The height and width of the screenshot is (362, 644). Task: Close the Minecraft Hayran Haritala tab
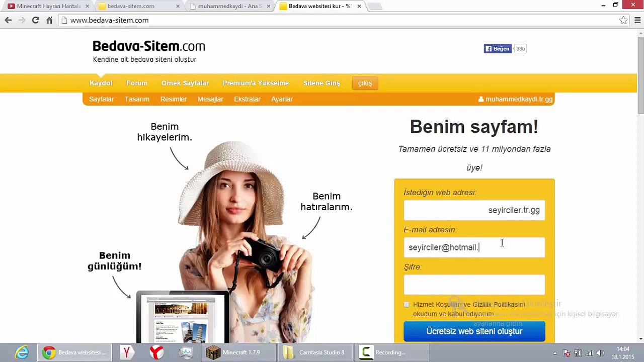click(87, 6)
